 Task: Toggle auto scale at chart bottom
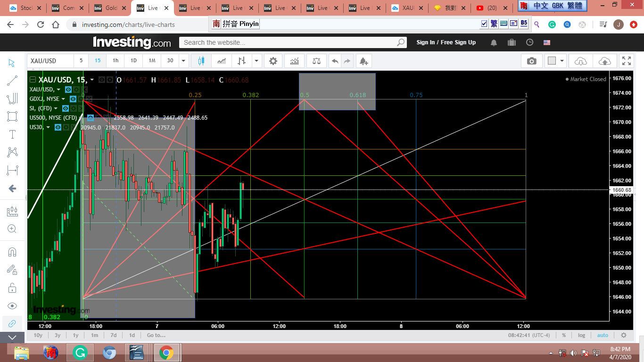(603, 335)
